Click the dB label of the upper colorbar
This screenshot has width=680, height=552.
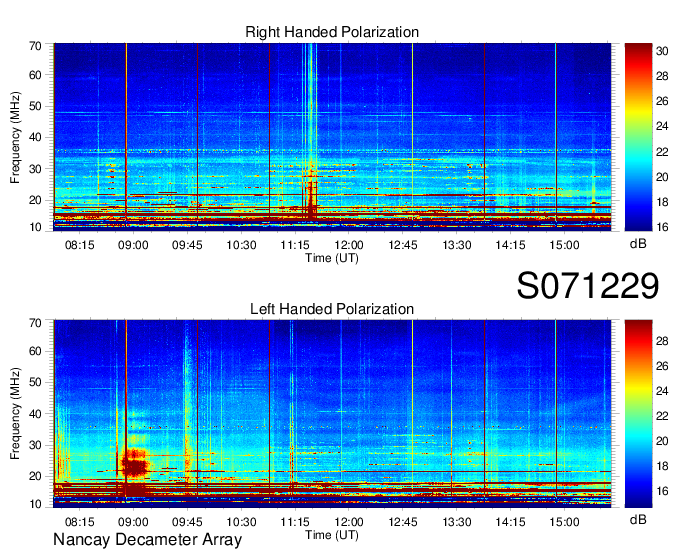(638, 244)
